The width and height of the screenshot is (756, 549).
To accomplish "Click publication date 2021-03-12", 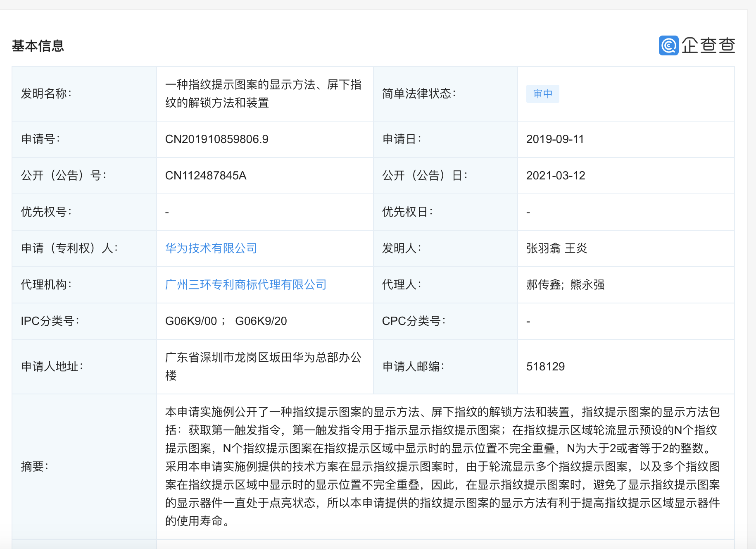I will pyautogui.click(x=556, y=176).
